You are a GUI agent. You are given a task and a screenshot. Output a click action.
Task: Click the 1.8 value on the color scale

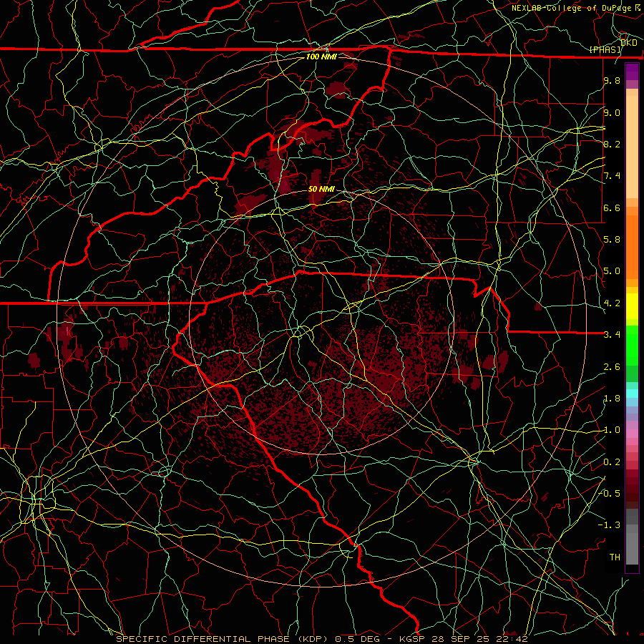[612, 399]
